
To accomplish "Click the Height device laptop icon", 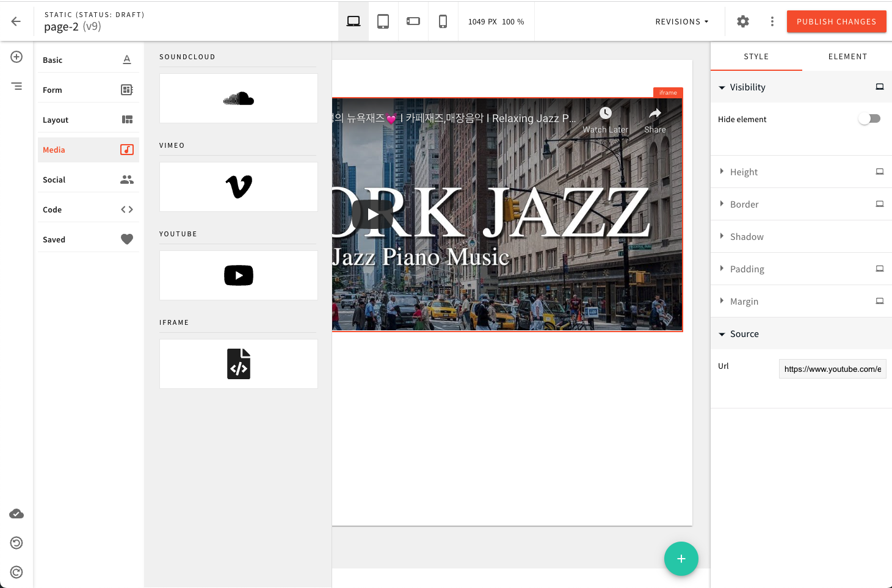I will [880, 172].
